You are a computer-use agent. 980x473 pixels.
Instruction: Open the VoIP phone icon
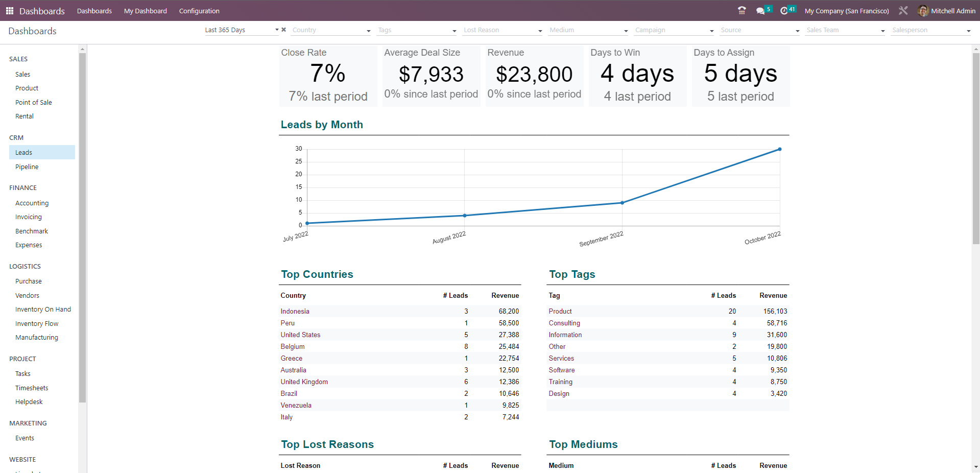742,11
